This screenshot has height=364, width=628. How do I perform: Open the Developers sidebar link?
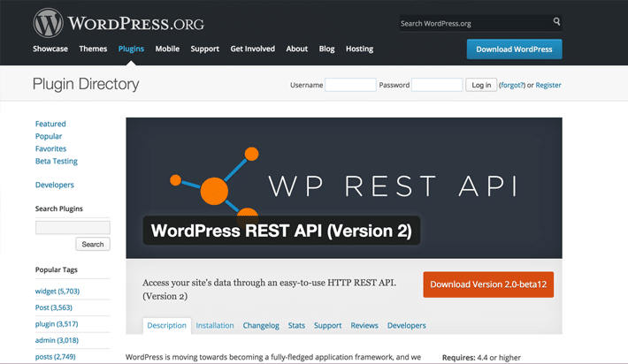pyautogui.click(x=55, y=185)
